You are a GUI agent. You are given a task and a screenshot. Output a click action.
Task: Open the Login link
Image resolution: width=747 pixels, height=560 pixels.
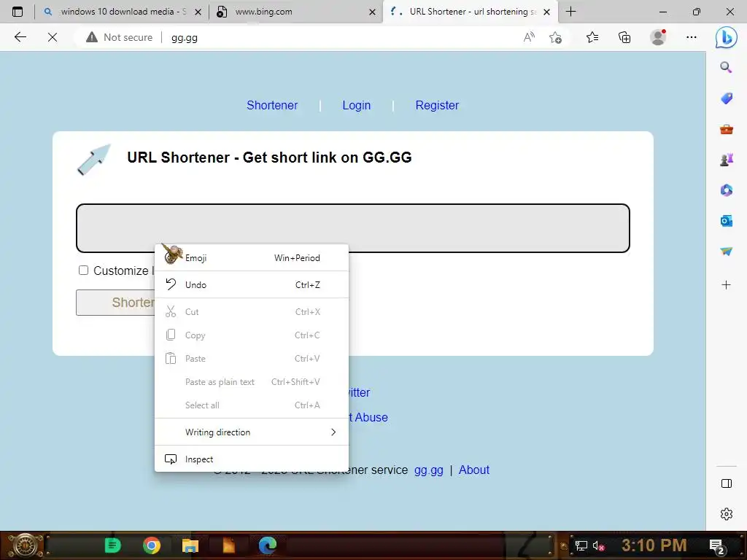coord(356,105)
